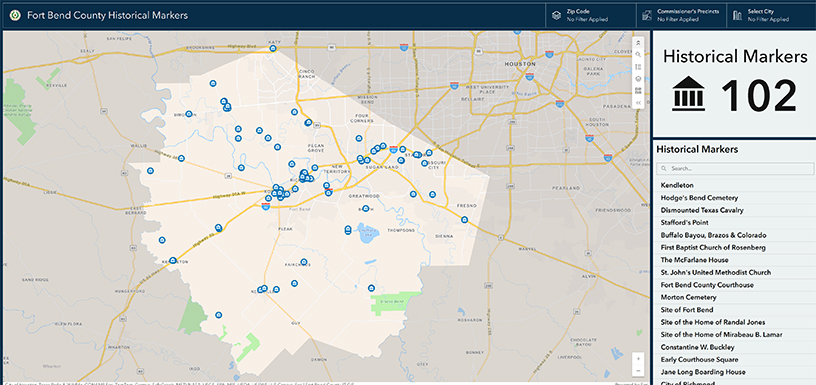Select the historical marker pin near Katy
816x385 pixels.
point(273,48)
